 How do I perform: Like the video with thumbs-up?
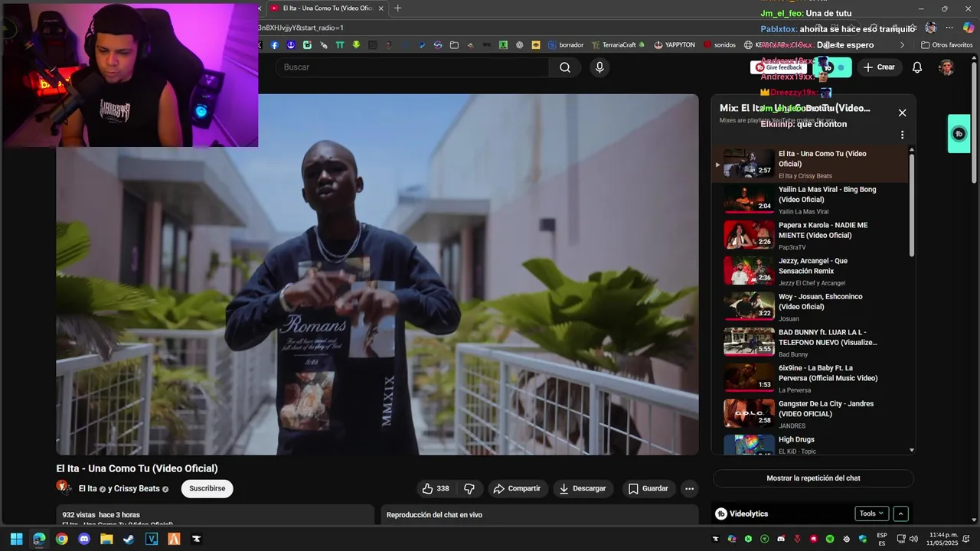436,488
